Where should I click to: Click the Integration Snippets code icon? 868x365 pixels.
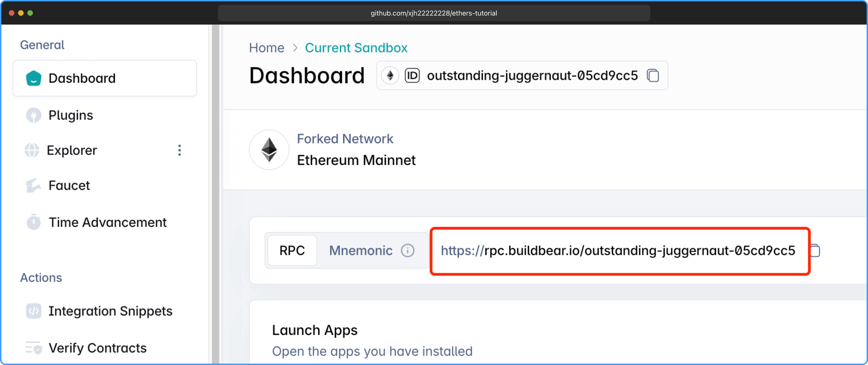click(x=34, y=311)
